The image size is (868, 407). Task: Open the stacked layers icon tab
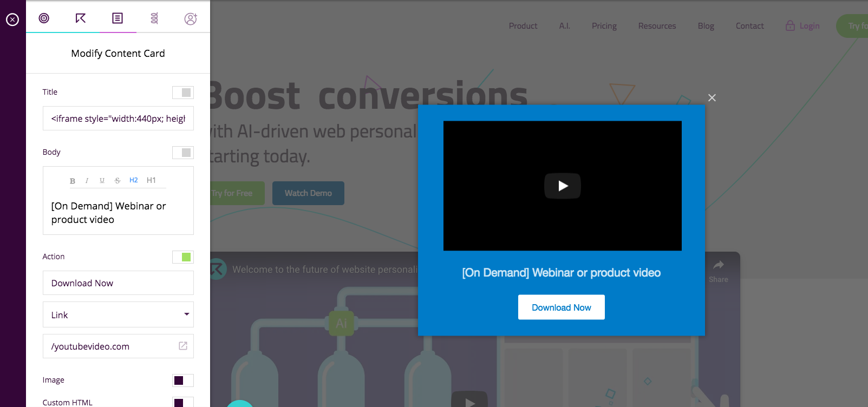pos(154,18)
